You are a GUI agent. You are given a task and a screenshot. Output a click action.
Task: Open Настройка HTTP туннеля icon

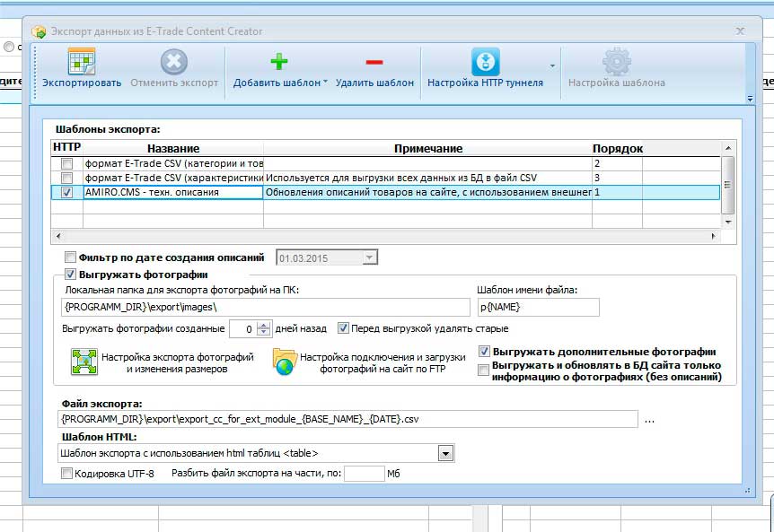point(486,62)
